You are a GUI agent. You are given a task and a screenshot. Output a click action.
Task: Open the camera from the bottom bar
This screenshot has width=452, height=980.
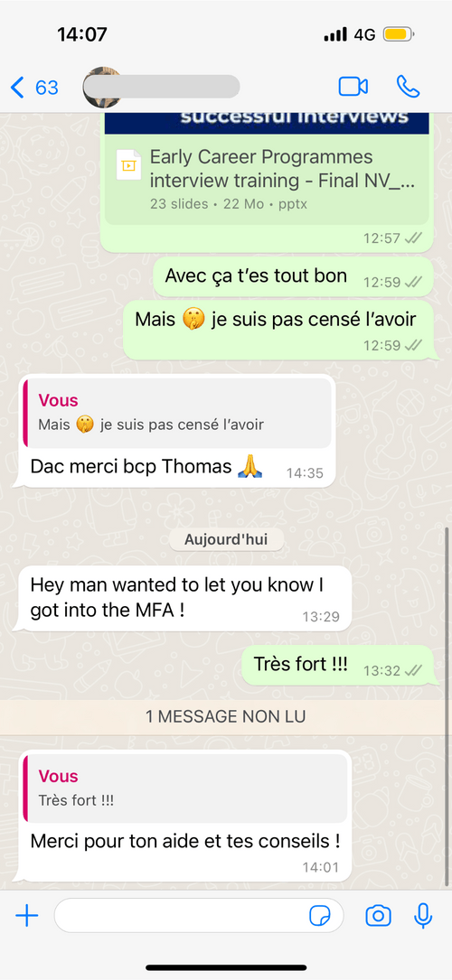(x=378, y=916)
